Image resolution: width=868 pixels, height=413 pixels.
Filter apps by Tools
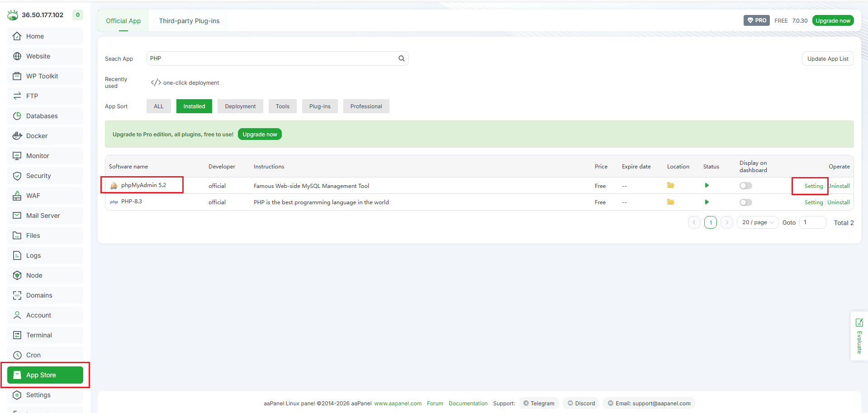[283, 106]
